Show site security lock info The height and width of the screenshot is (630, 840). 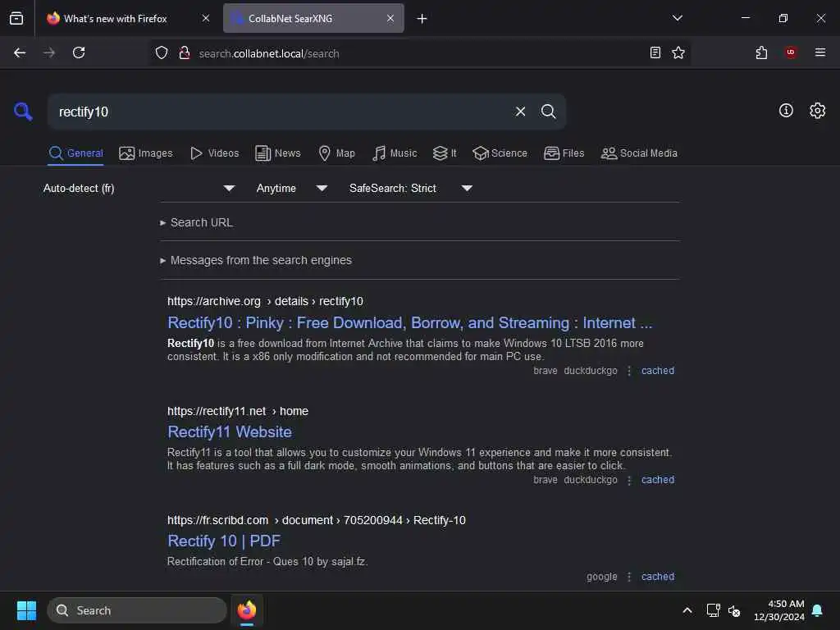[x=185, y=52]
